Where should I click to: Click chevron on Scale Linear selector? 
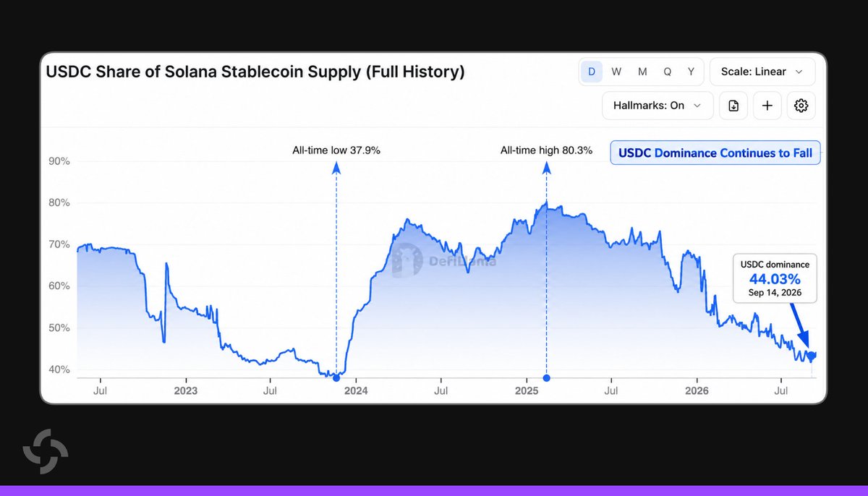point(799,72)
